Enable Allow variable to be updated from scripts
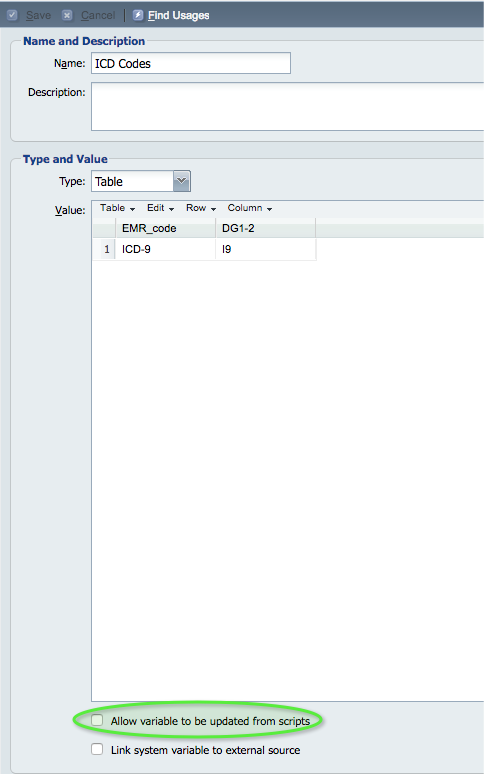484x774 pixels. click(97, 721)
